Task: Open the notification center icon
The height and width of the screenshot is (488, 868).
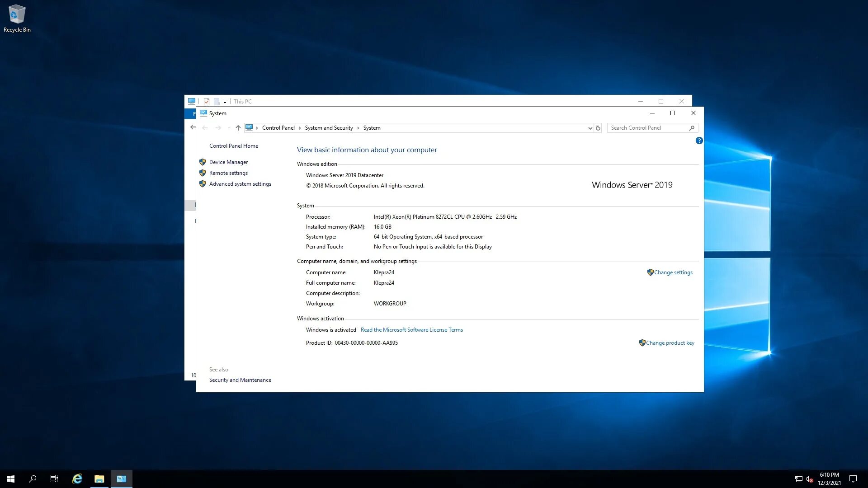Action: pyautogui.click(x=853, y=479)
